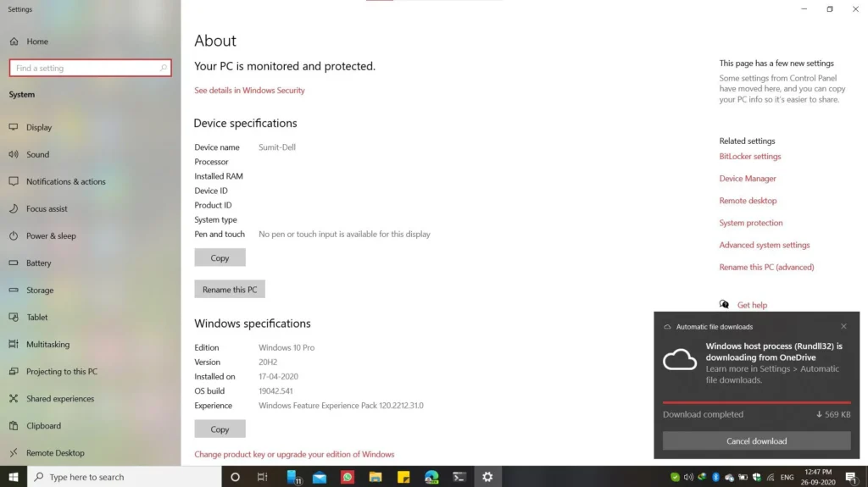
Task: Open Projecting to this PC settings
Action: (62, 371)
